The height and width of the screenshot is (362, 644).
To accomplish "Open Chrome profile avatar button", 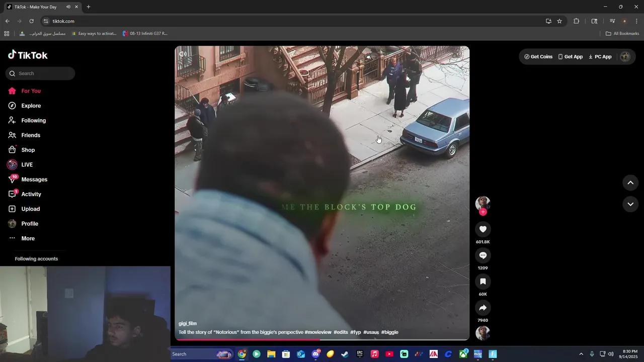I will pos(624,21).
